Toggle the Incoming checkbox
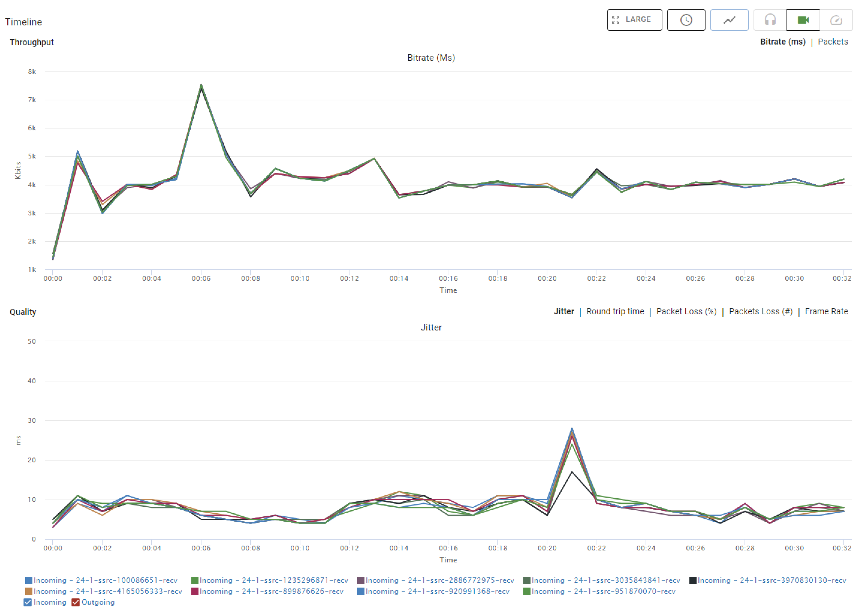 [28, 602]
